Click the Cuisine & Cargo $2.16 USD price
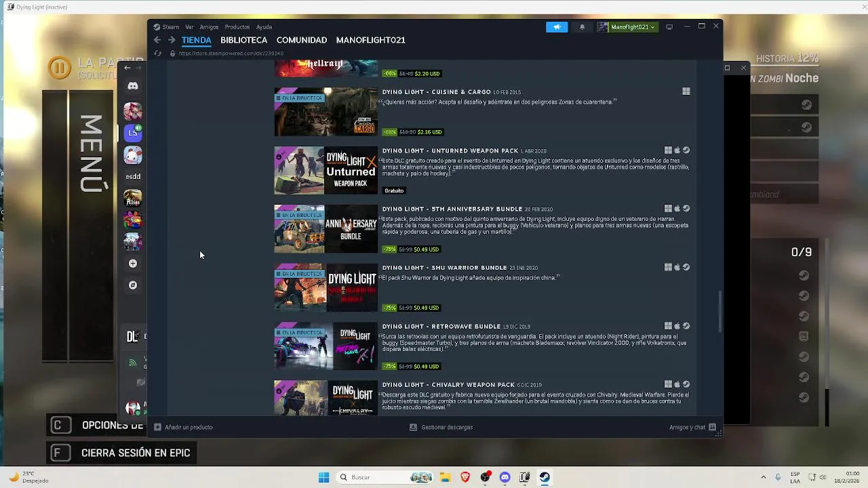The width and height of the screenshot is (868, 488). coord(429,132)
